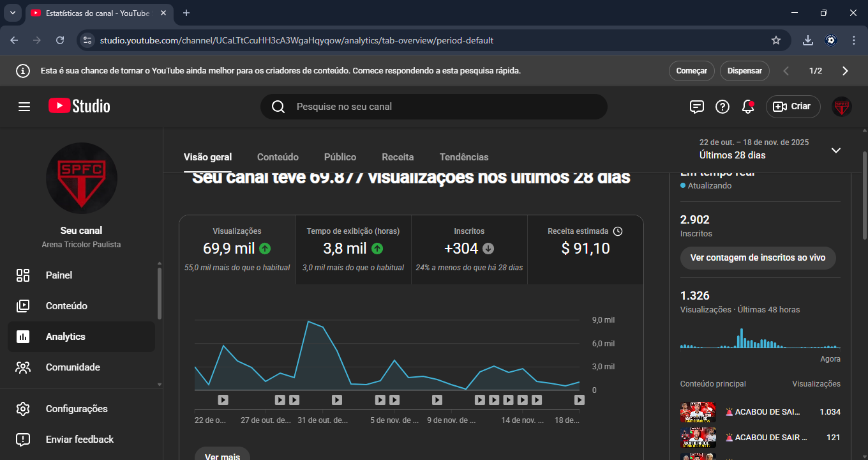
Task: Click the Pesquise no seu canal search field
Action: pos(434,107)
